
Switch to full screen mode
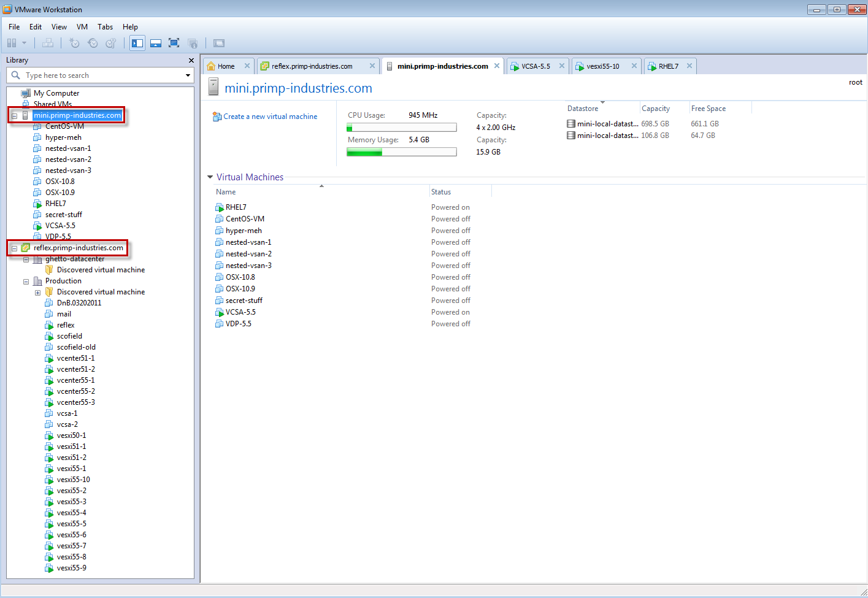[x=173, y=43]
